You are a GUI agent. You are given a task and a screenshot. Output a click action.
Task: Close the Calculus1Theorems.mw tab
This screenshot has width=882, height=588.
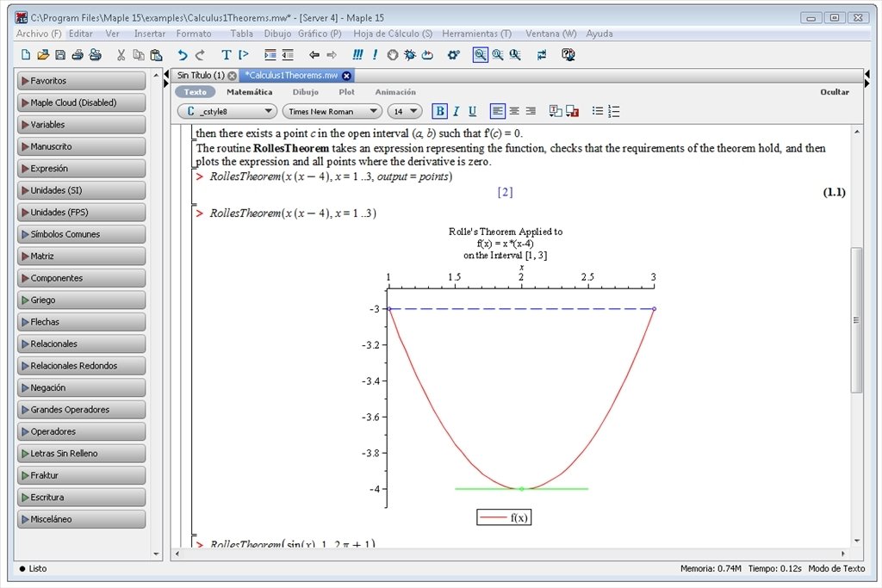[x=346, y=75]
